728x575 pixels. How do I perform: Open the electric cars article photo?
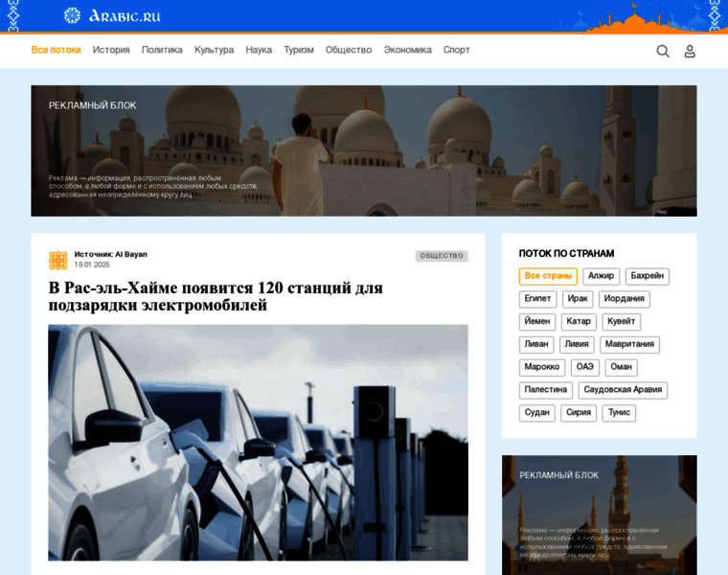[x=258, y=443]
